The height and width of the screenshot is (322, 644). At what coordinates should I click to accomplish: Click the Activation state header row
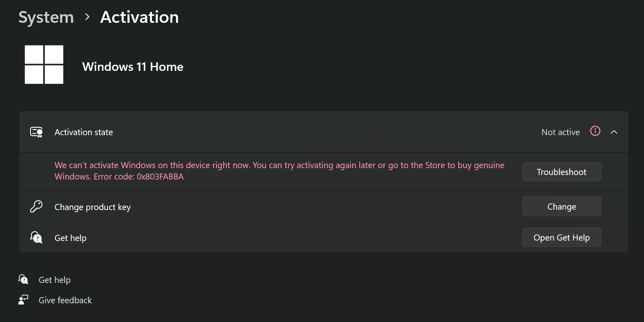click(285, 132)
